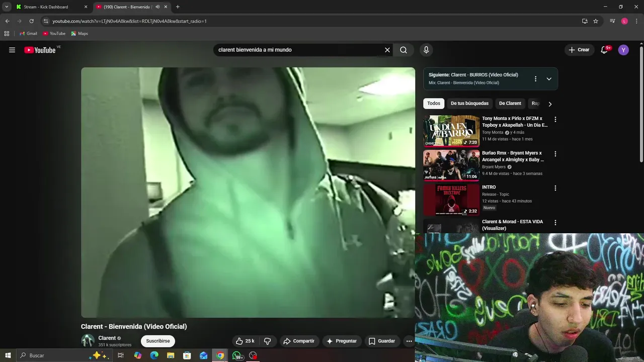Save video with Guardar button

click(382, 341)
